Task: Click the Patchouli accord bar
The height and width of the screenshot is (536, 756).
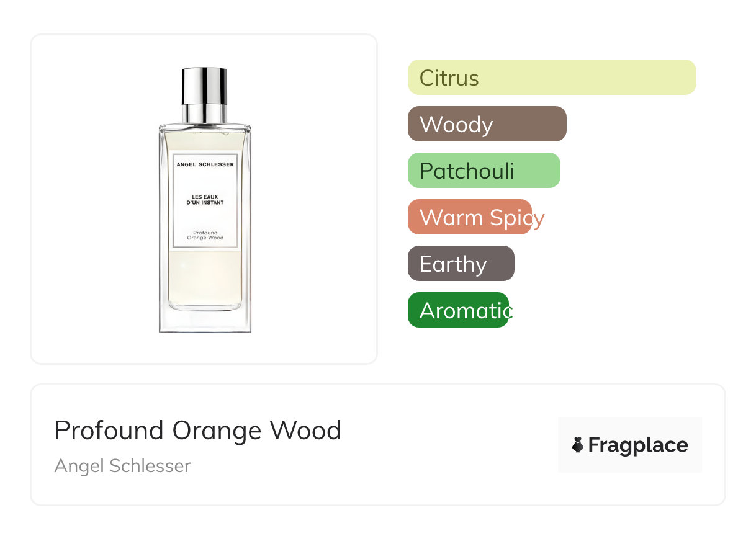Action: 484,171
